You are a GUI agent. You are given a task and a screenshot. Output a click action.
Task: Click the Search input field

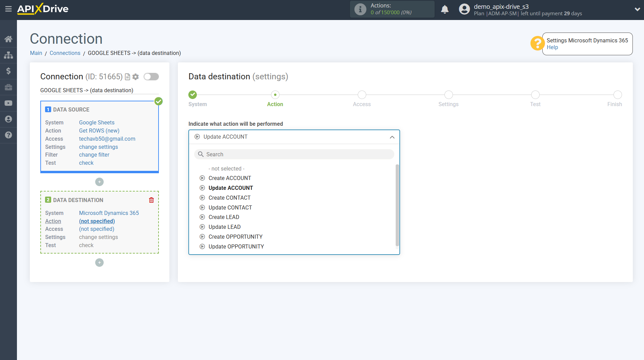pos(294,154)
